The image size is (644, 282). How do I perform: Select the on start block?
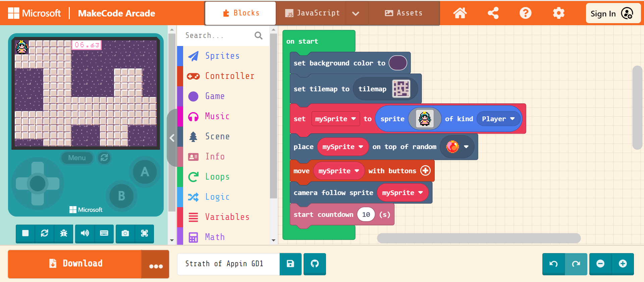coord(302,41)
